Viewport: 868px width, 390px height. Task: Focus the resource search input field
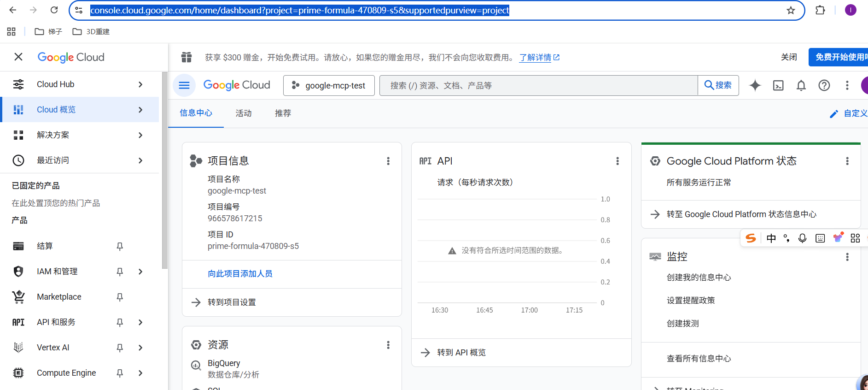pyautogui.click(x=539, y=85)
